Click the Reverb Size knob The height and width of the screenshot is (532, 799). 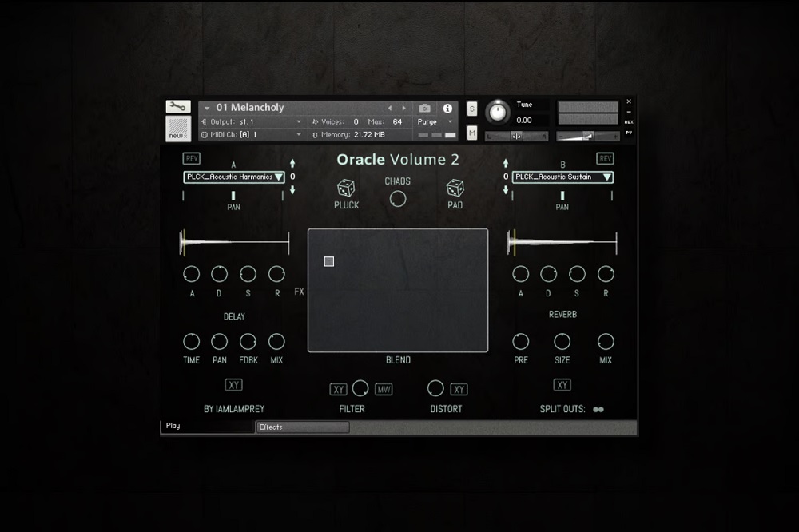(x=562, y=342)
